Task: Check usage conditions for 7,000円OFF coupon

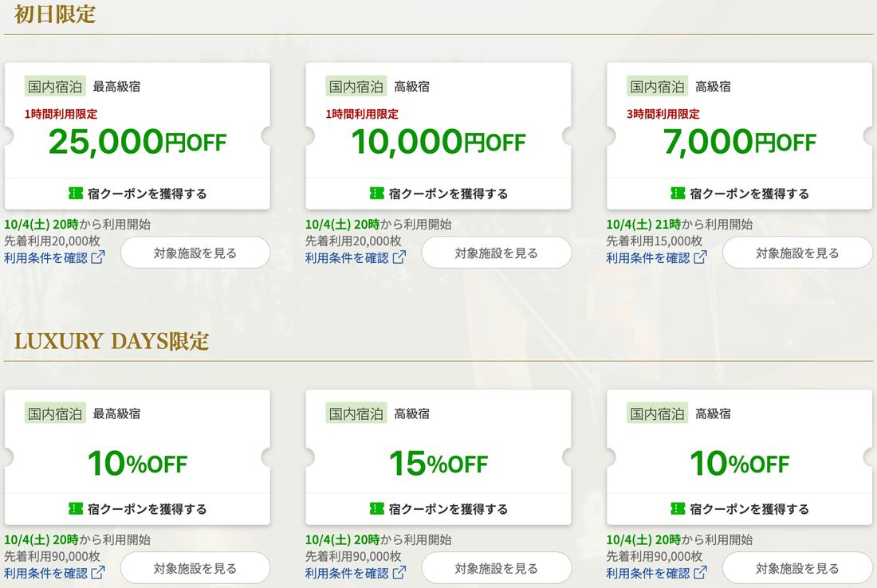Action: click(647, 257)
